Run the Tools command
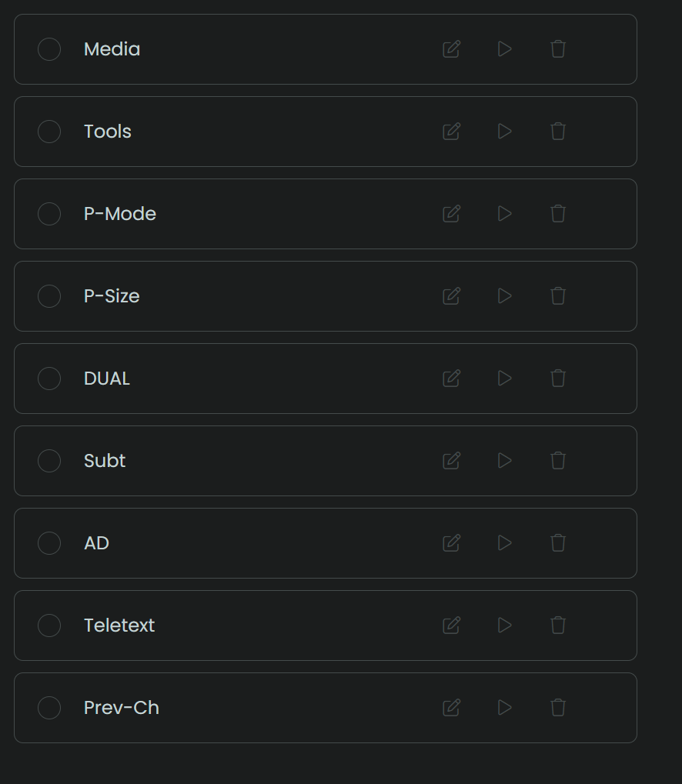682x784 pixels. point(505,132)
